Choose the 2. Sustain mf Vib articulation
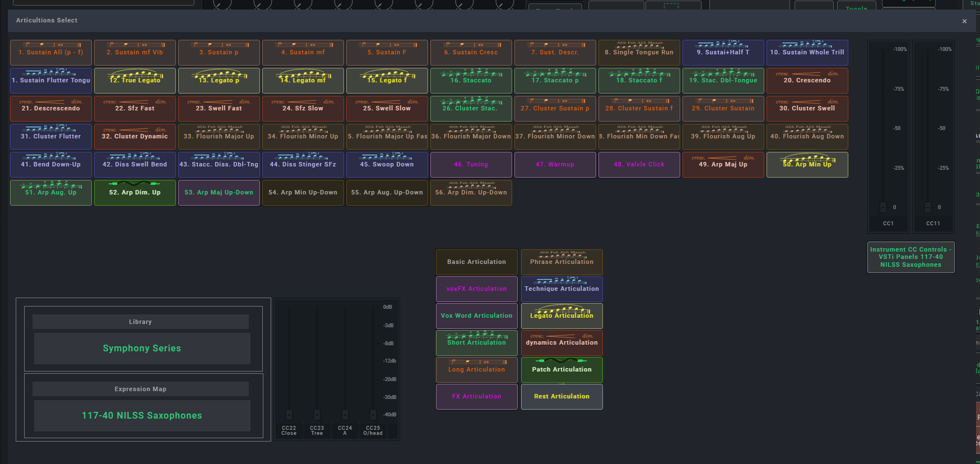980x464 pixels. (135, 53)
